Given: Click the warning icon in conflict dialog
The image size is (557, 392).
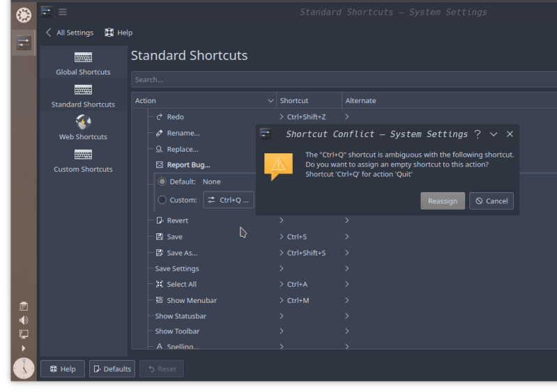Looking at the screenshot, I should [x=279, y=166].
